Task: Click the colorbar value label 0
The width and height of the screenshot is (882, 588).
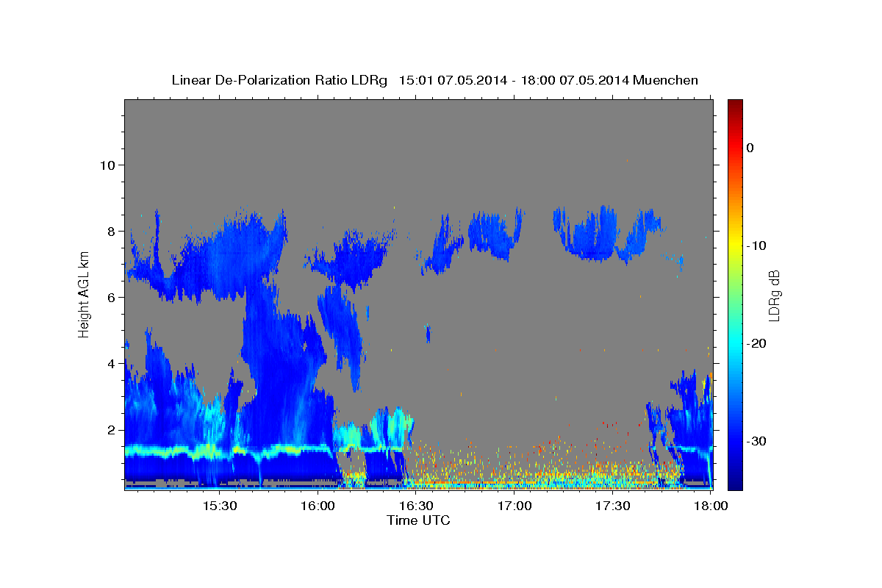Action: coord(750,148)
